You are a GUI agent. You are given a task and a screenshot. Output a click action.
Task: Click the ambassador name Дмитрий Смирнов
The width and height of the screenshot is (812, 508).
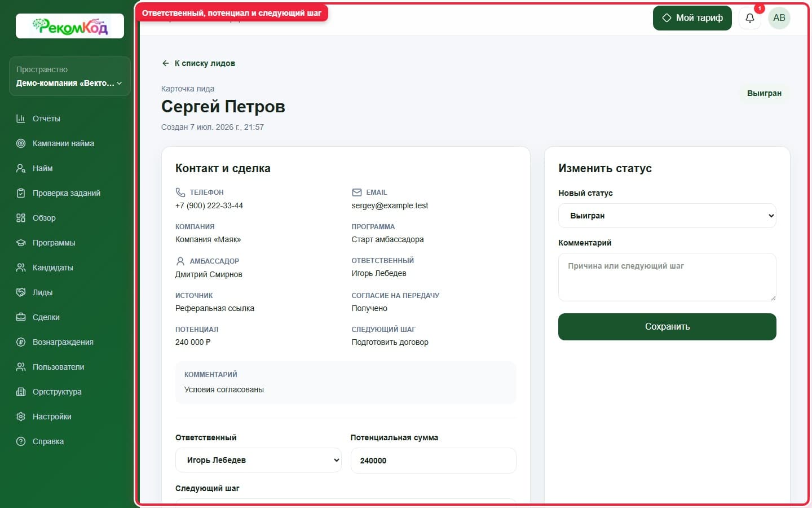209,274
